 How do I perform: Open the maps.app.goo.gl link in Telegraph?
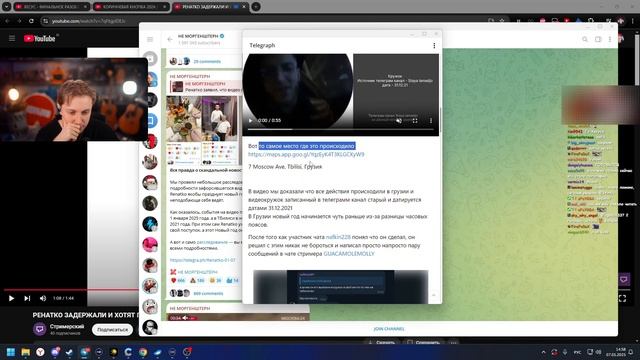point(306,154)
